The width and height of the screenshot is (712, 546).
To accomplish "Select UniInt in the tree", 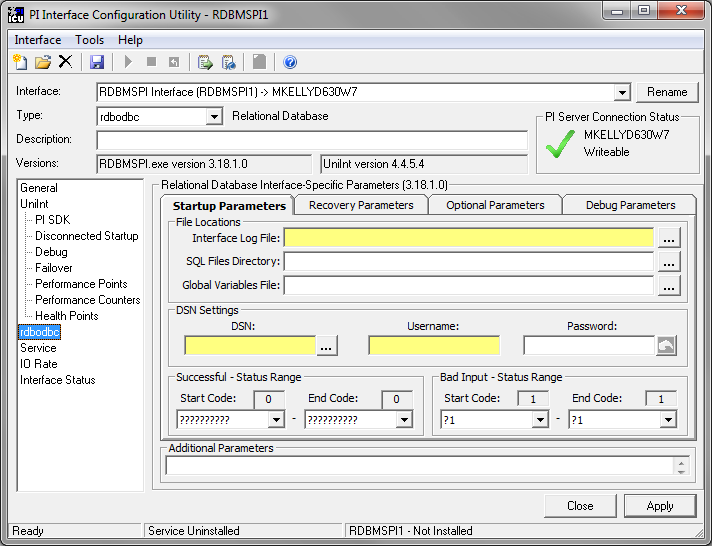I will (x=34, y=204).
